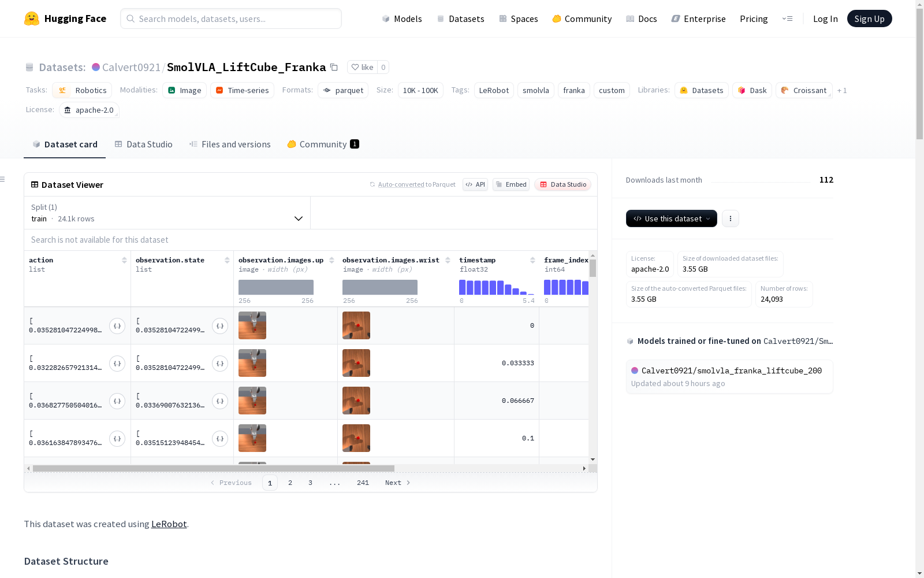Sort by the timestamp column

[532, 260]
